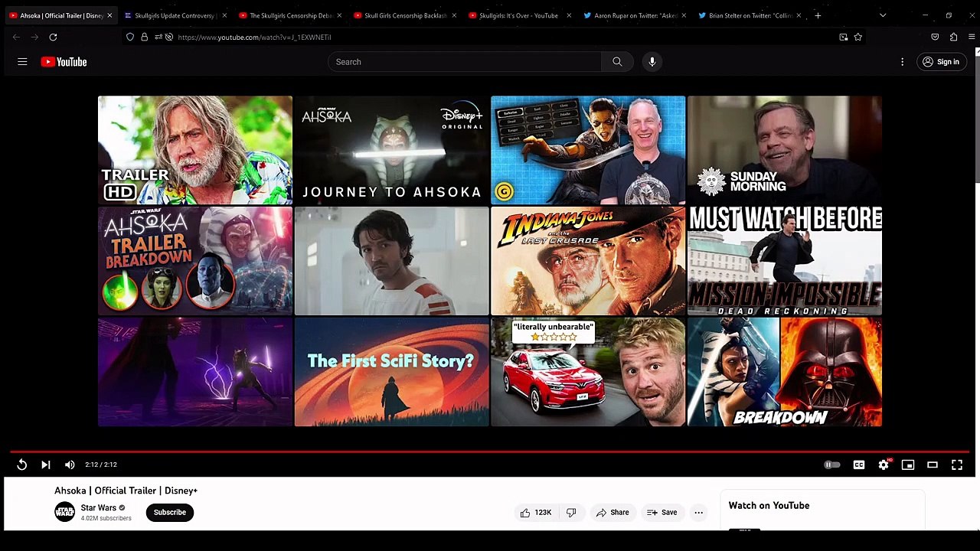Open tracking protection shield icon
Viewport: 980px width, 551px height.
pos(130,37)
